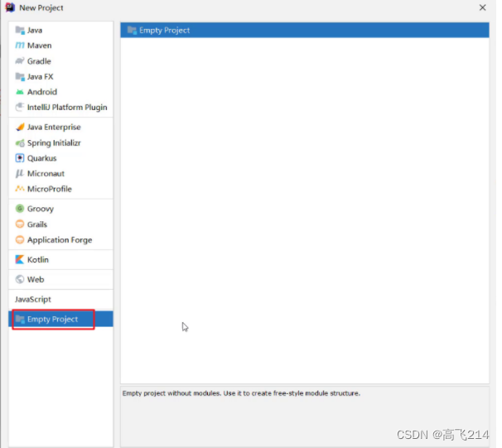Screen dimensions: 502x448
Task: Choose Spring Initializr label
Action: coord(54,142)
